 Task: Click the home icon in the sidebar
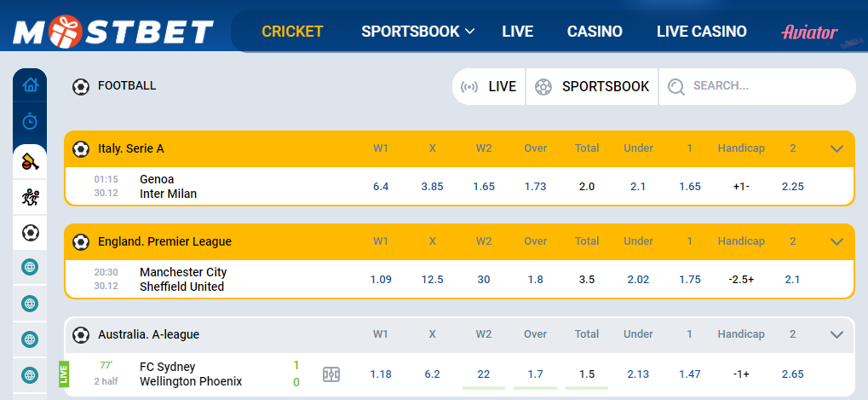(x=30, y=84)
